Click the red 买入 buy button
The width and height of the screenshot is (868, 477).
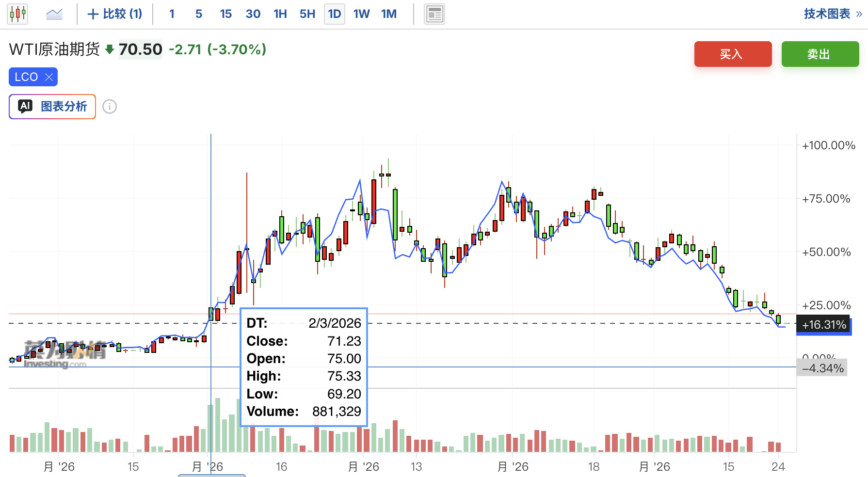pyautogui.click(x=733, y=54)
